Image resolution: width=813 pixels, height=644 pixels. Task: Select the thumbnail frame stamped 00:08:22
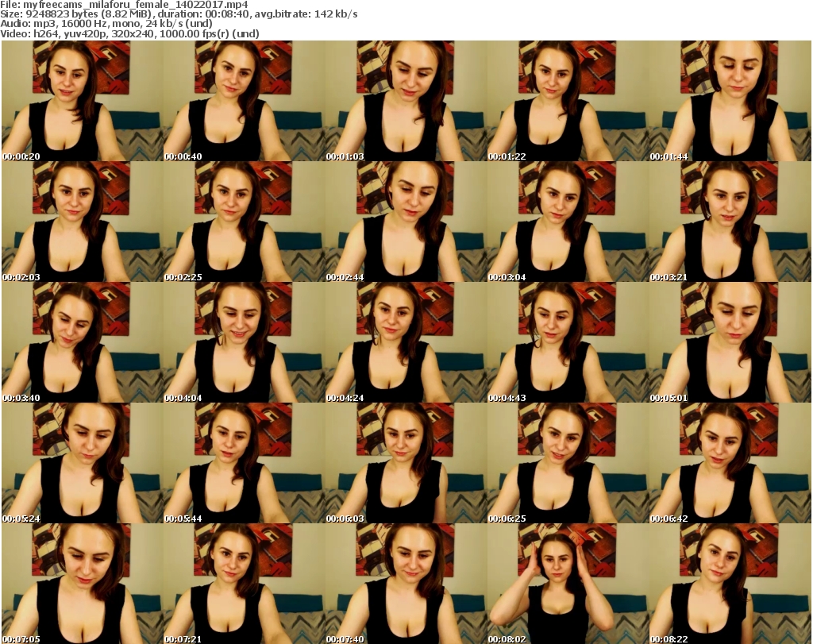point(730,584)
